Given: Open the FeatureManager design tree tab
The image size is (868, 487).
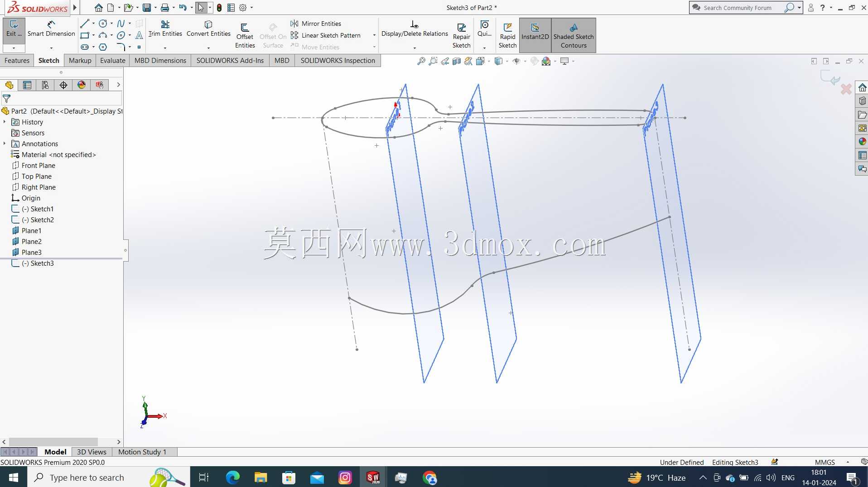Looking at the screenshot, I should click(x=9, y=85).
